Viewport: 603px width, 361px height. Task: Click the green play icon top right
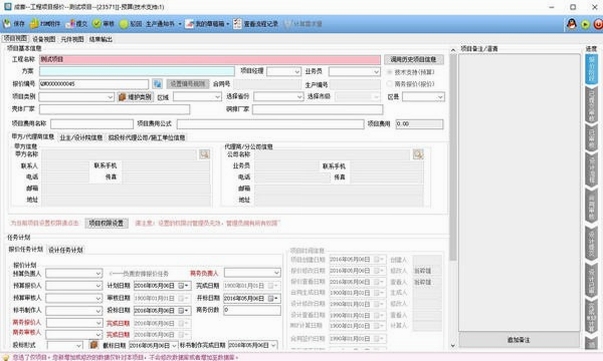[585, 25]
